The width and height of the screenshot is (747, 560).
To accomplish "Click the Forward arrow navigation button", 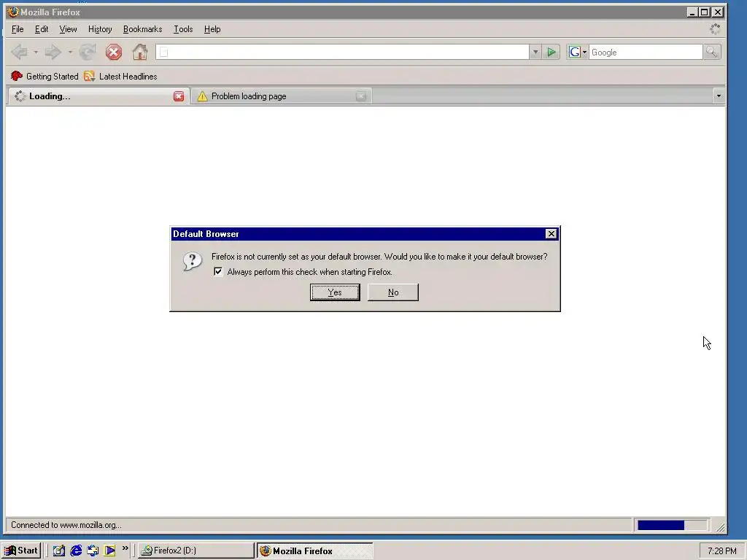I will (x=53, y=52).
